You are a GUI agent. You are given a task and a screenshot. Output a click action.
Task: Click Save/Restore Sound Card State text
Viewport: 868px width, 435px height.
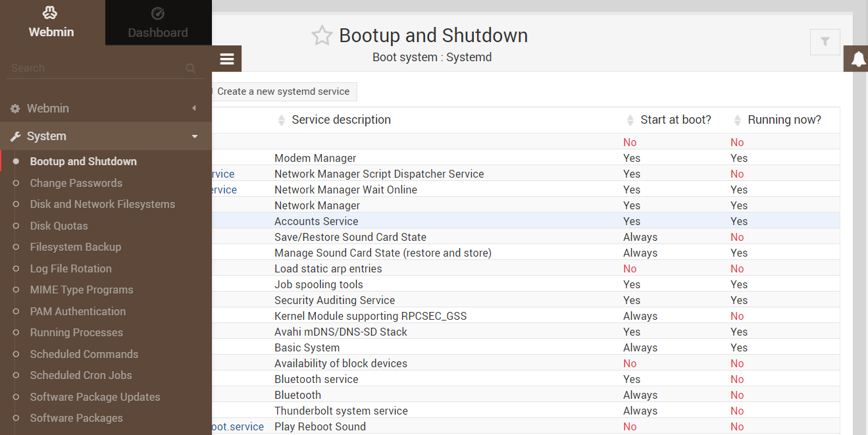tap(350, 237)
